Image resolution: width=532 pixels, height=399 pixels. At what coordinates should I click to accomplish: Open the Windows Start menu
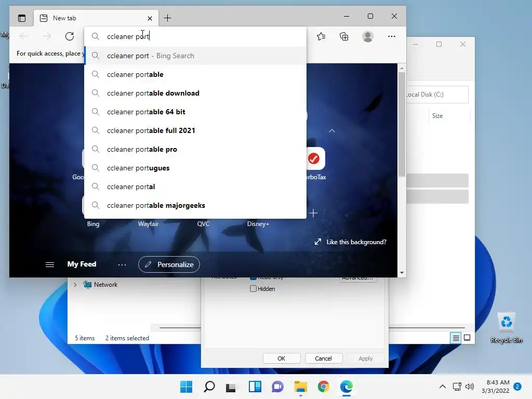coord(186,387)
